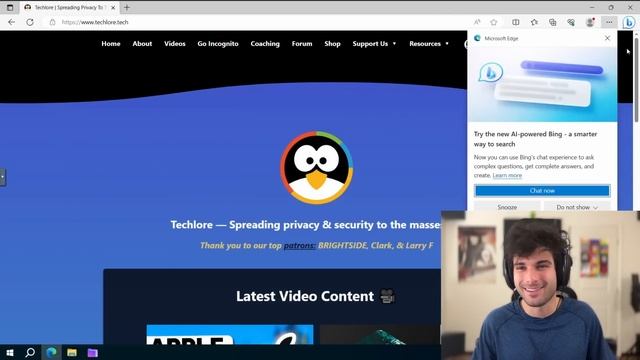Open File Explorer from taskbar
The image size is (640, 360).
(72, 352)
